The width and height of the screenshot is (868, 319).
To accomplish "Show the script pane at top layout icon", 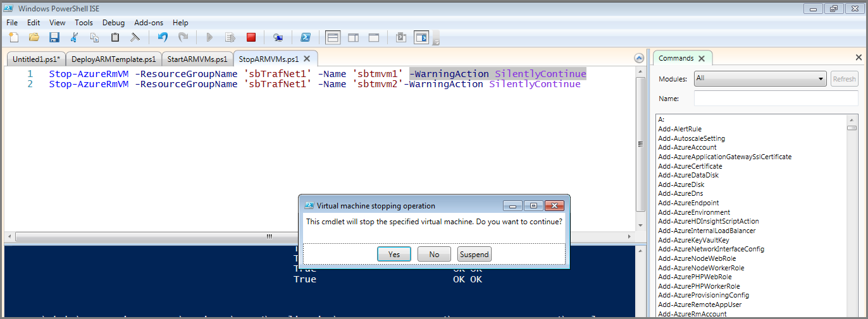I will (333, 37).
